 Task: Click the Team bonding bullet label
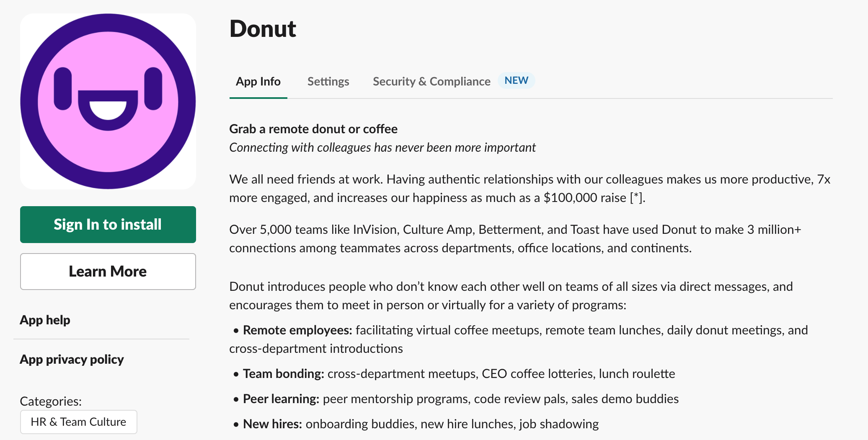point(284,374)
